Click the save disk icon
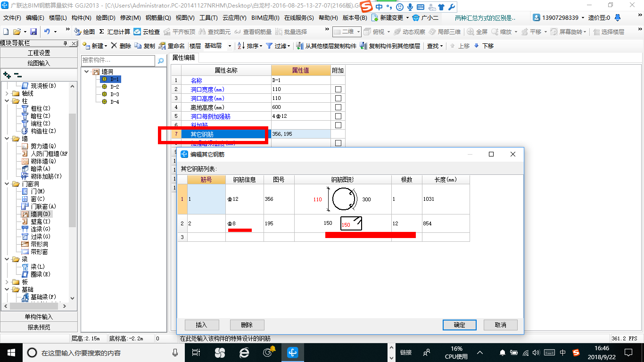 point(33,32)
